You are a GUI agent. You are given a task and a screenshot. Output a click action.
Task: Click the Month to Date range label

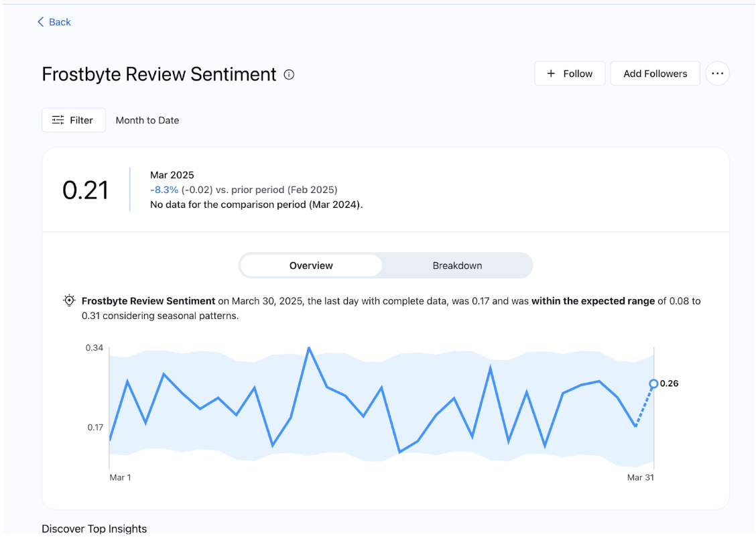[x=147, y=120]
